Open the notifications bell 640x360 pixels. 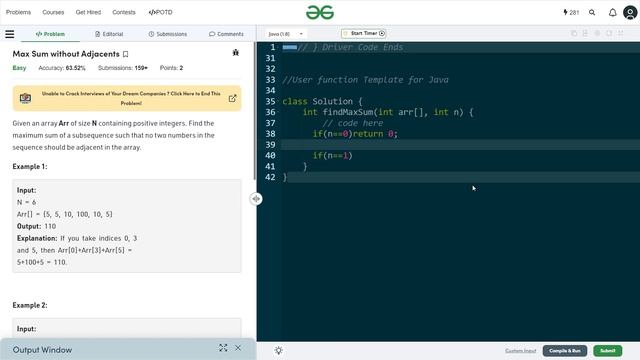click(613, 13)
